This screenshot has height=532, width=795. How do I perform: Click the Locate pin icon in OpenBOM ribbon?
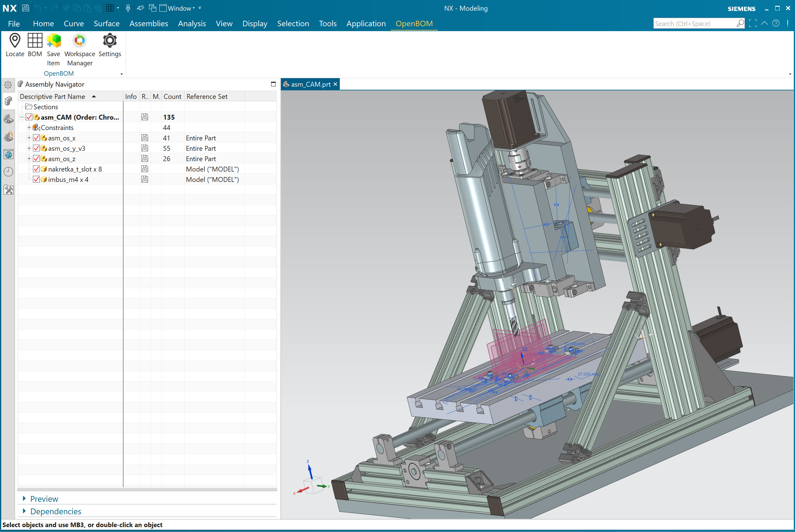point(15,40)
